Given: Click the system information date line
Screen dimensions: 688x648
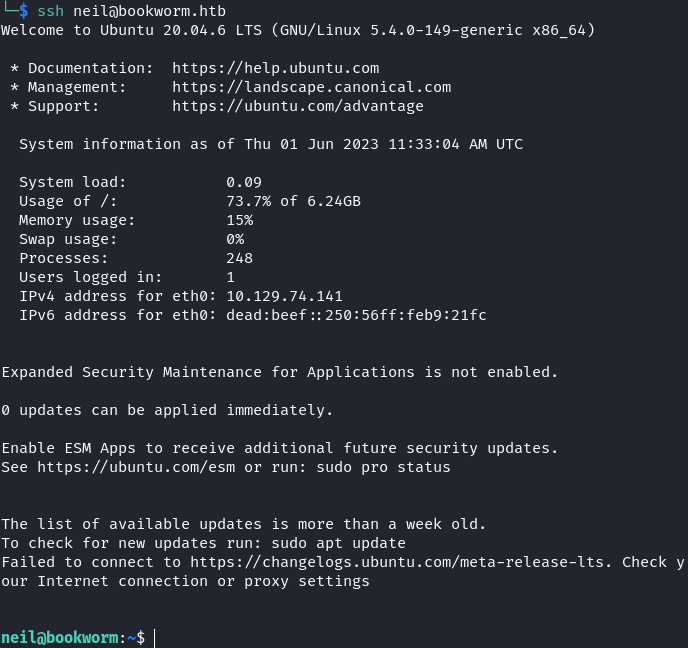Looking at the screenshot, I should (270, 144).
